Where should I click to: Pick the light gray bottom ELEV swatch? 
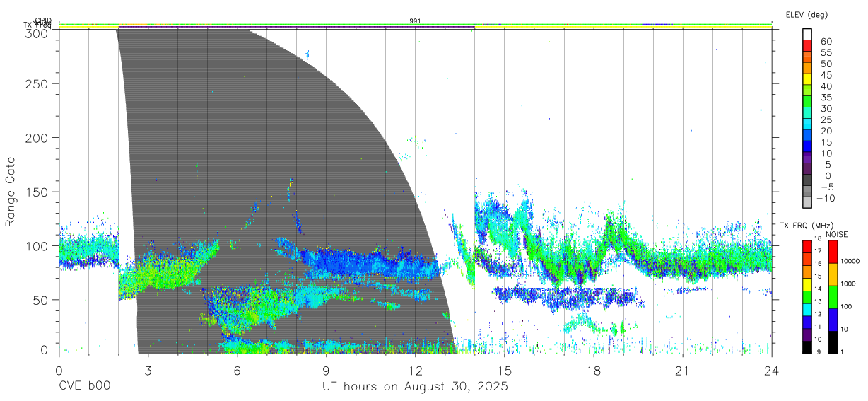[x=807, y=203]
